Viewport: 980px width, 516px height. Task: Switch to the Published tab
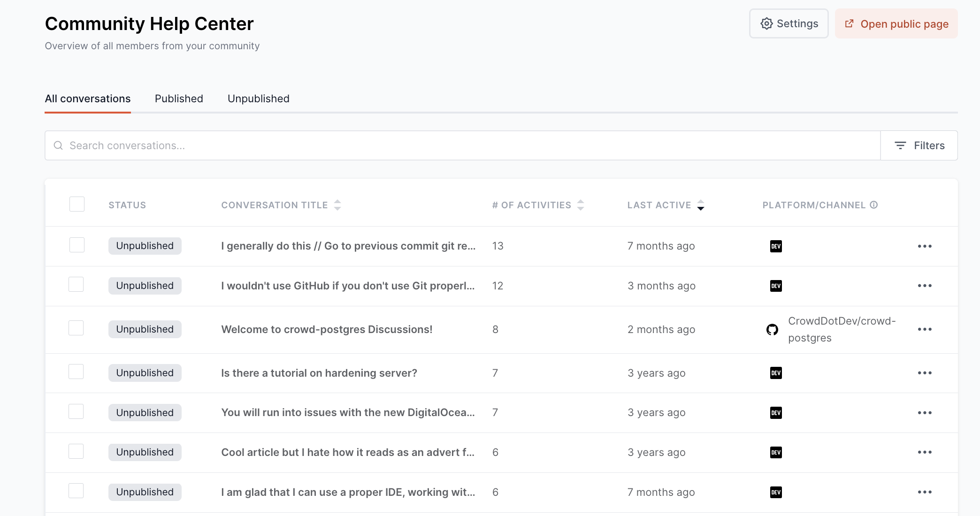tap(179, 99)
